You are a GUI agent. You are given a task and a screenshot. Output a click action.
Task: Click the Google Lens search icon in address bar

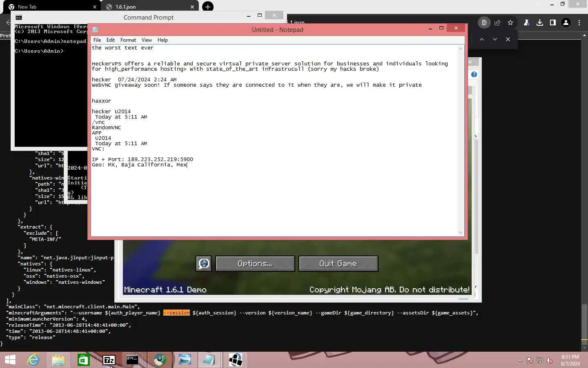pos(484,22)
